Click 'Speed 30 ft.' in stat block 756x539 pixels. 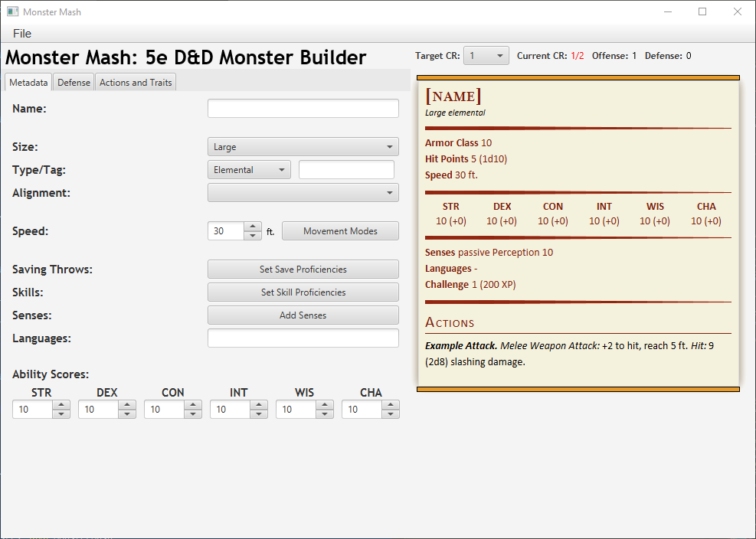(x=451, y=175)
